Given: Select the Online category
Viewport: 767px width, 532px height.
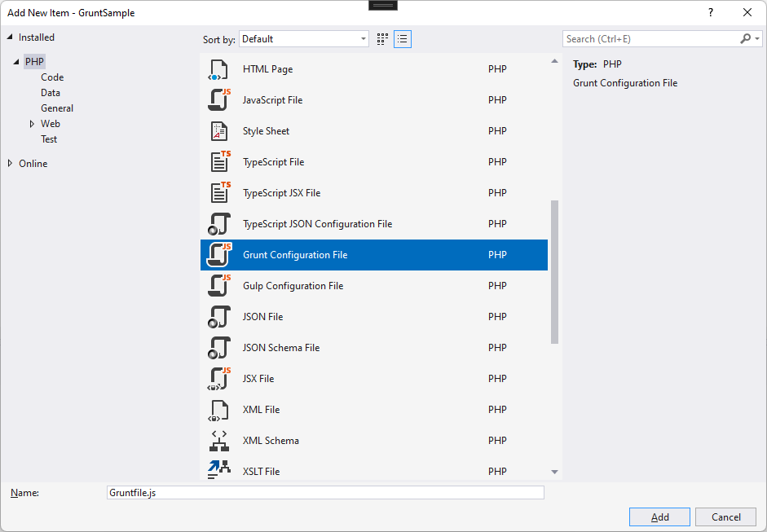Looking at the screenshot, I should click(33, 164).
